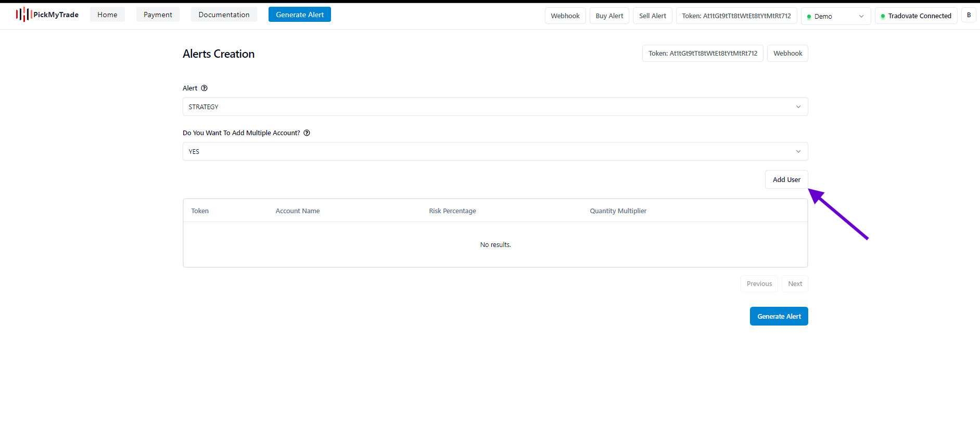
Task: Open the B user avatar
Action: pos(969,15)
